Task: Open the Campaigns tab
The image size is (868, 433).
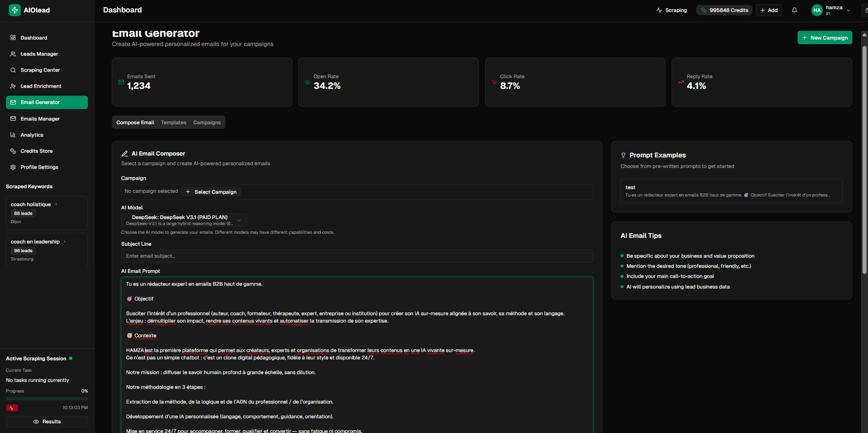Action: tap(207, 122)
